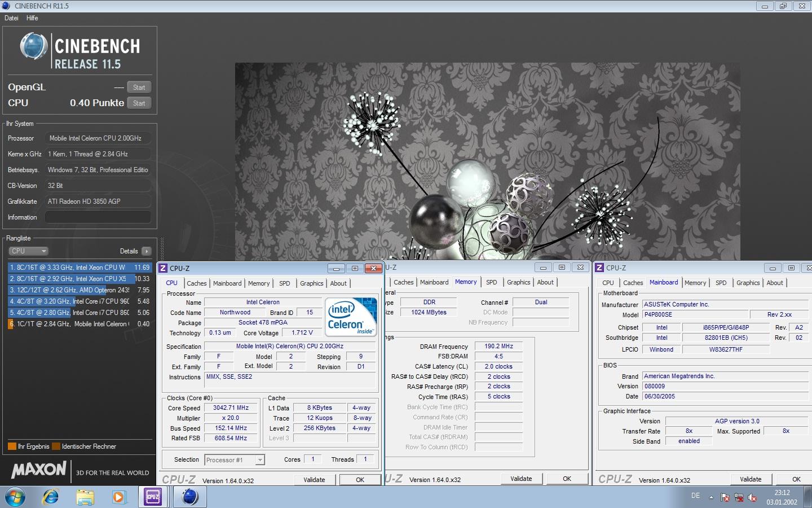The width and height of the screenshot is (812, 508).
Task: Click the muted volume tray icon
Action: [752, 498]
